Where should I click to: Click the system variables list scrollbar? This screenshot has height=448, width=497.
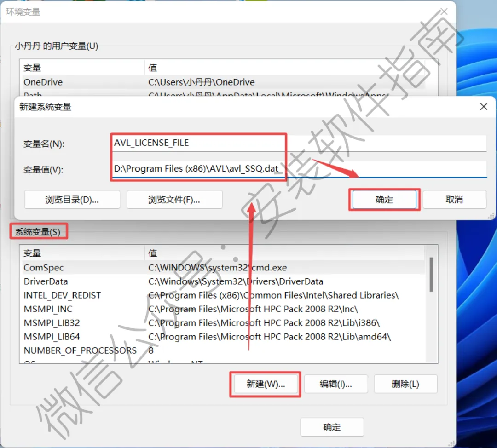tap(431, 275)
